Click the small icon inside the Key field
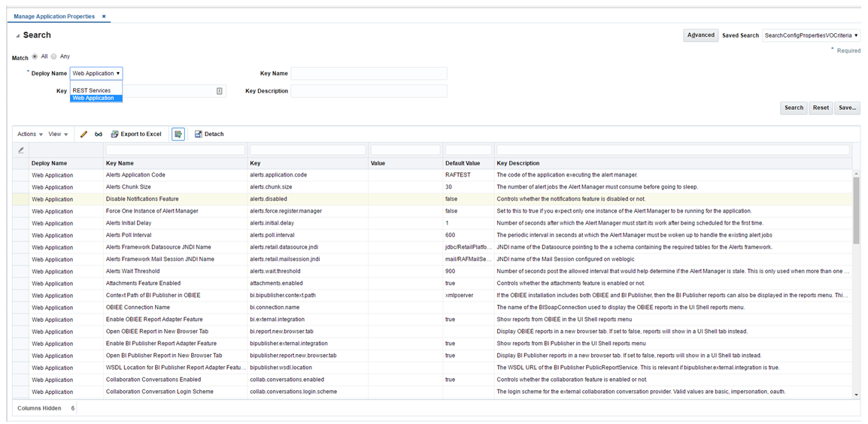Viewport: 868px width, 424px height. click(219, 91)
